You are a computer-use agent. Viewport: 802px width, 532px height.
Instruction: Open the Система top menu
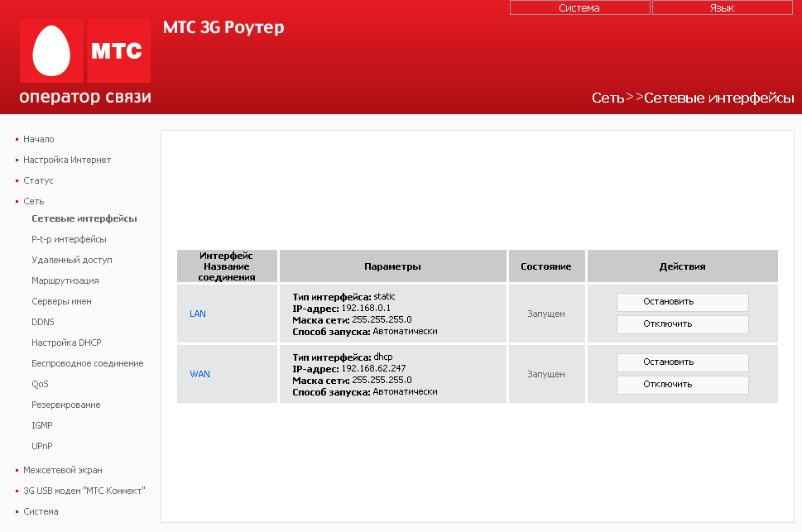click(x=579, y=7)
